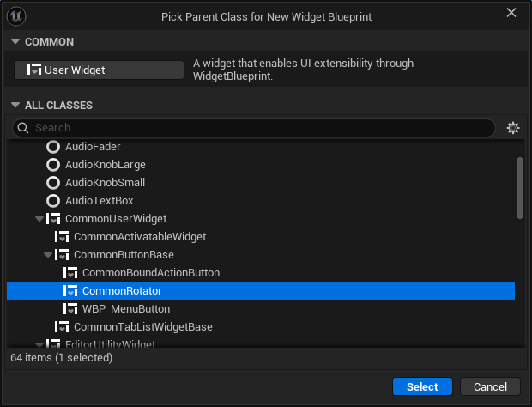Open class viewer settings gear
Screen dimensions: 532x407
coord(513,128)
